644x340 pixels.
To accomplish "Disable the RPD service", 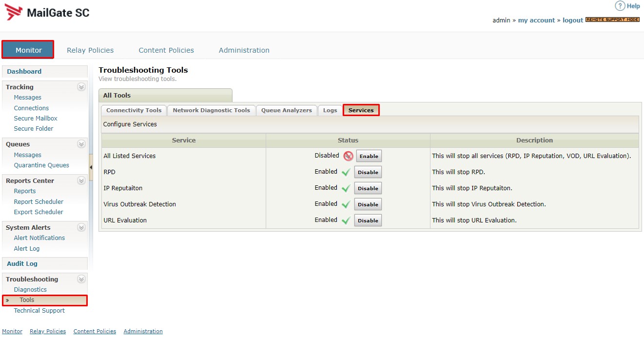I will point(368,172).
